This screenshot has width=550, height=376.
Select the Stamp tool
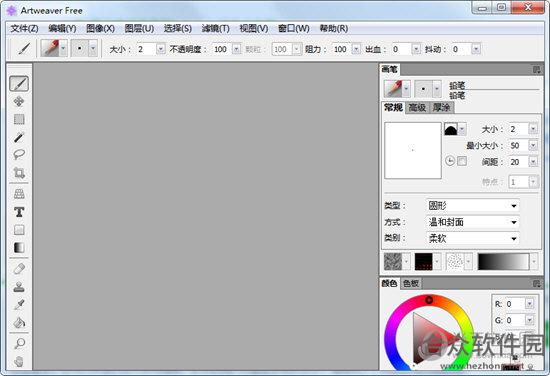click(x=19, y=287)
